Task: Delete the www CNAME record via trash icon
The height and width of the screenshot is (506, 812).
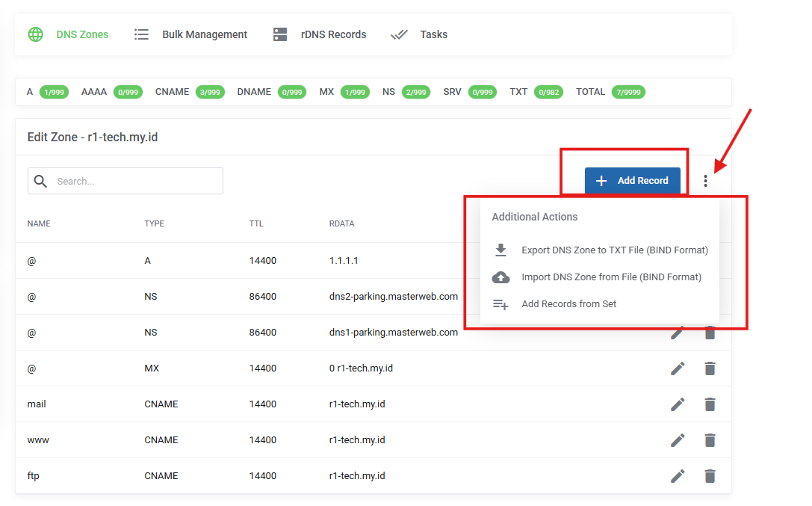Action: point(709,439)
